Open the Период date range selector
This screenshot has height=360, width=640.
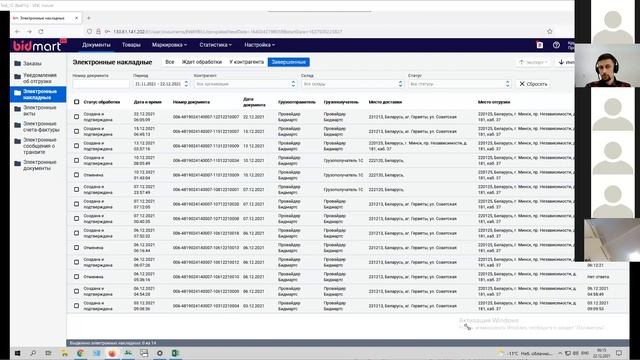click(162, 84)
